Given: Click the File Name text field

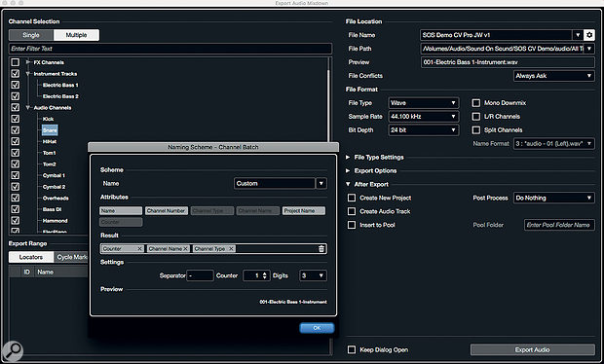Looking at the screenshot, I should coord(496,35).
